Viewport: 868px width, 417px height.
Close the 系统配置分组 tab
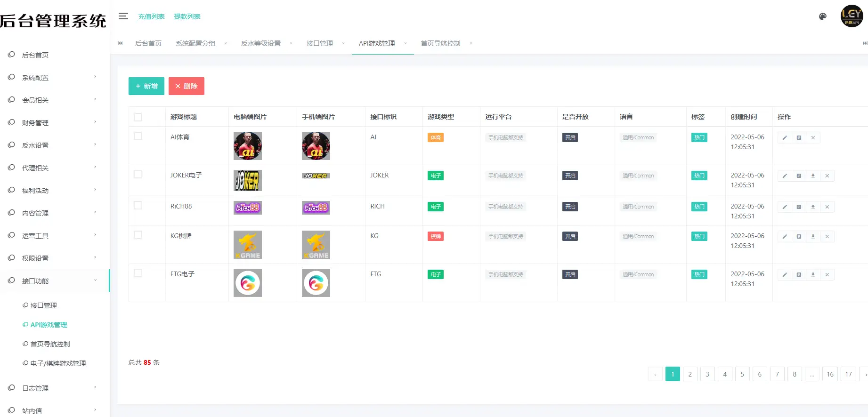pyautogui.click(x=226, y=43)
